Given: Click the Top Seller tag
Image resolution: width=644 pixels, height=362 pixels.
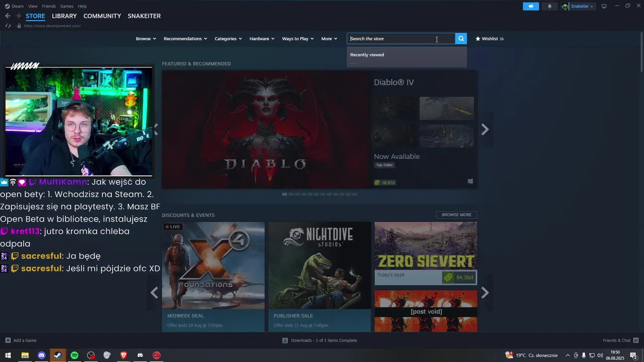Looking at the screenshot, I should [384, 165].
